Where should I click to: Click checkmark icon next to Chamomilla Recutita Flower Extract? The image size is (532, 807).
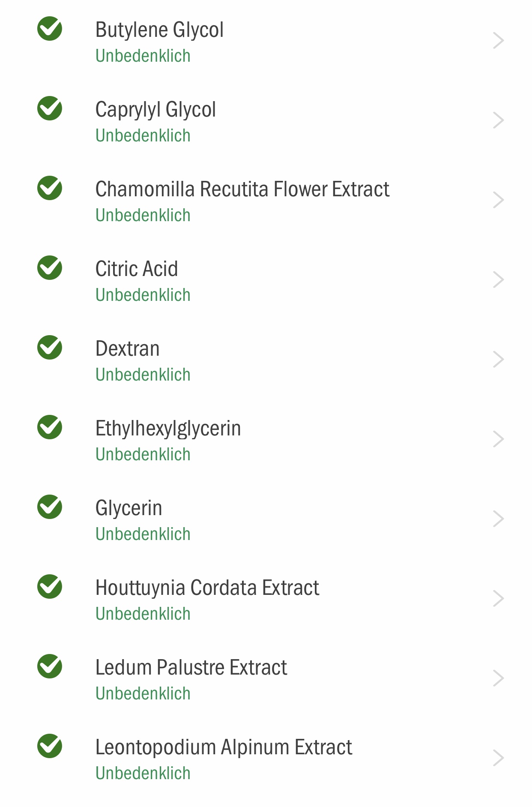coord(50,188)
